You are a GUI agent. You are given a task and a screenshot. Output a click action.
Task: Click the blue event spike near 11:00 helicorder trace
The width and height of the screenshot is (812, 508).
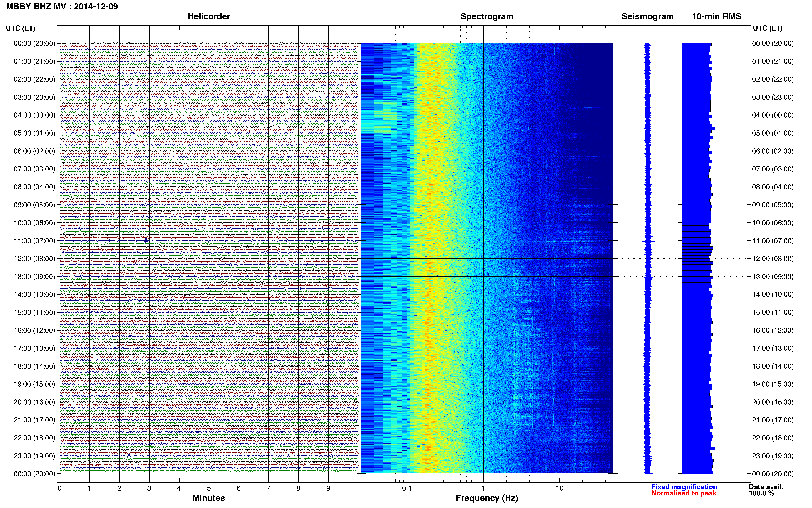coord(146,240)
